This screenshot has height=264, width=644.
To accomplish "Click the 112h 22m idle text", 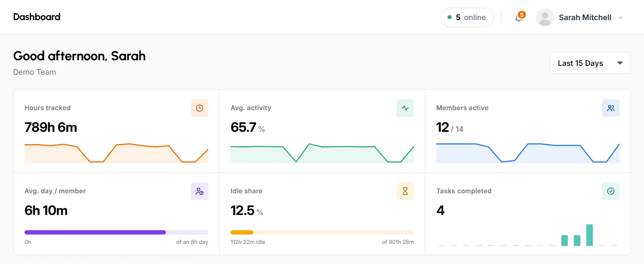I will (248, 242).
